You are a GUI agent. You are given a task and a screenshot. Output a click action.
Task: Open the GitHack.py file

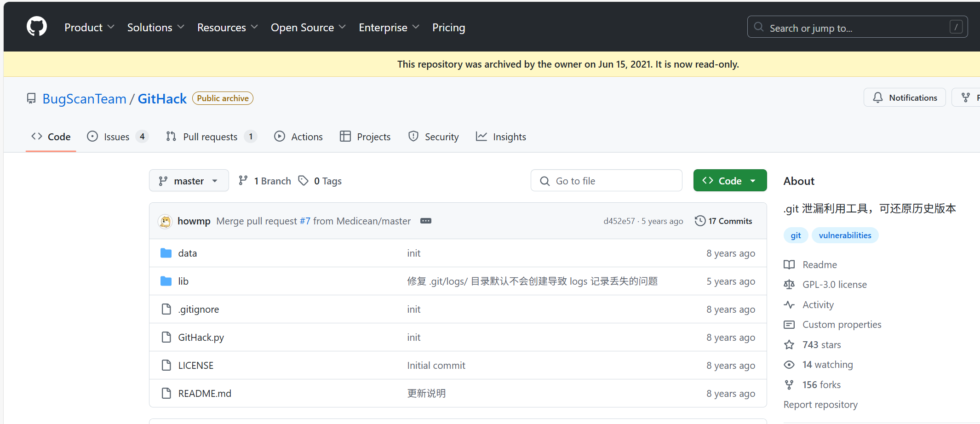201,338
